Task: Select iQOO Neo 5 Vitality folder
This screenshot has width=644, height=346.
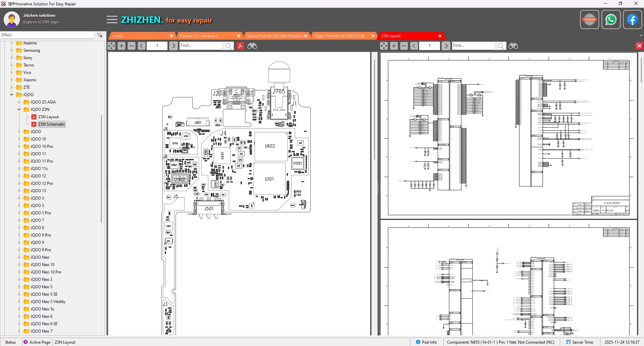Action: [x=48, y=302]
